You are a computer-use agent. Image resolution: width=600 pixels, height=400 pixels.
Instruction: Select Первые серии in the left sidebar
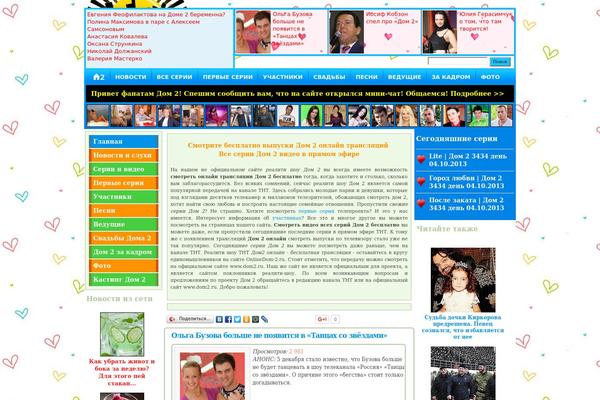tap(124, 183)
